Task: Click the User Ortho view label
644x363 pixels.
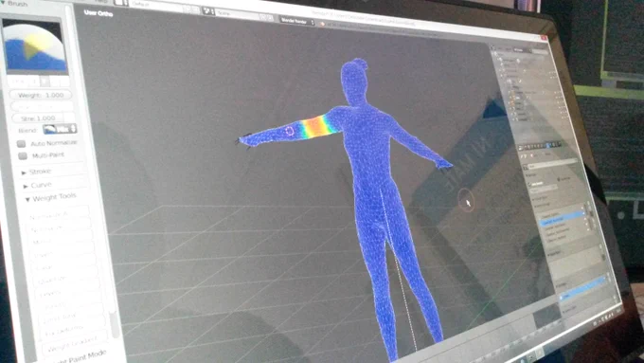Action: [98, 13]
